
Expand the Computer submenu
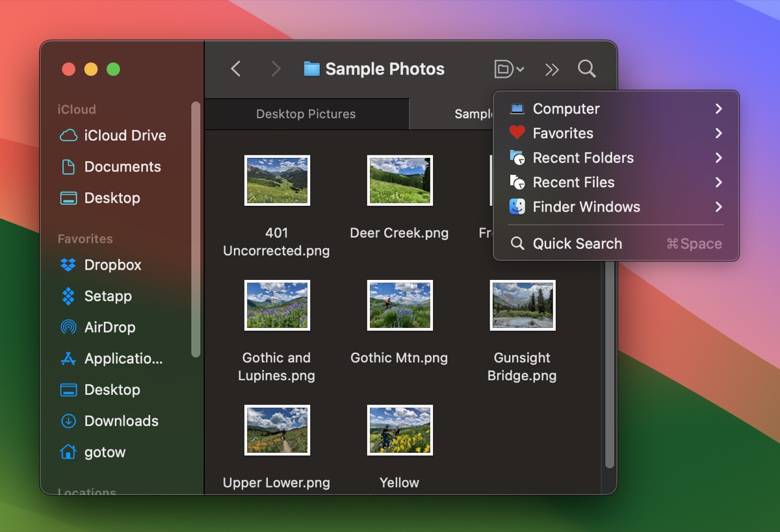[615, 109]
